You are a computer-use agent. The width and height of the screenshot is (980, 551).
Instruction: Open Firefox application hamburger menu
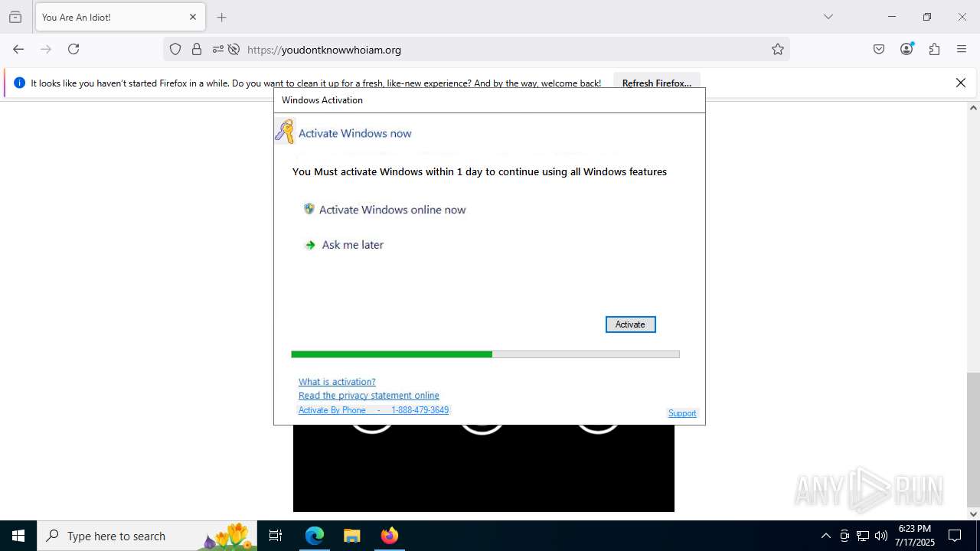(x=962, y=49)
